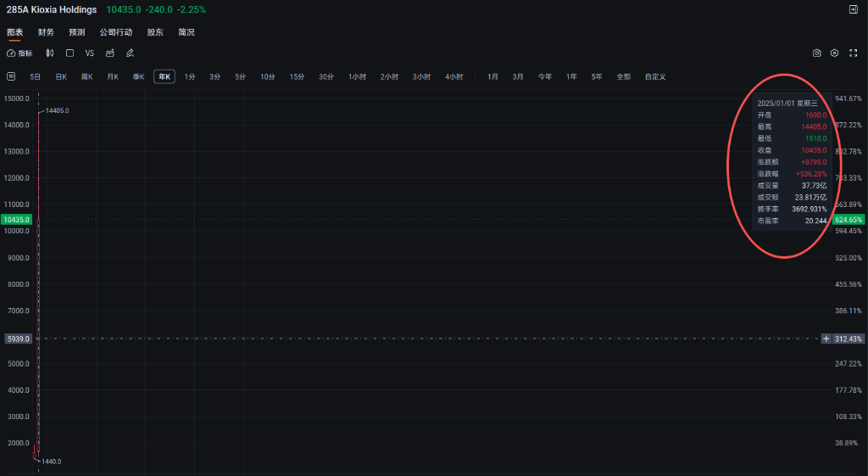Open the 自定义 custom range option
The image size is (868, 476).
(654, 76)
